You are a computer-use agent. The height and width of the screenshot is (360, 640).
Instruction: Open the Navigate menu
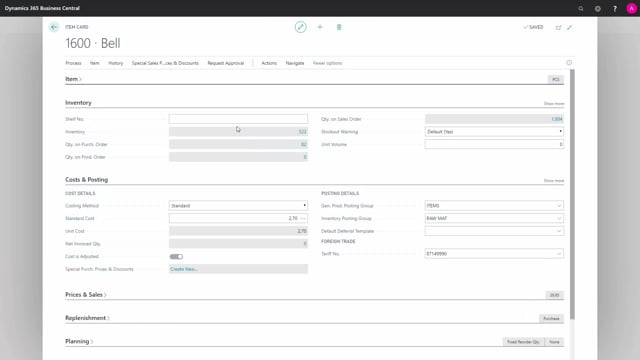[295, 63]
